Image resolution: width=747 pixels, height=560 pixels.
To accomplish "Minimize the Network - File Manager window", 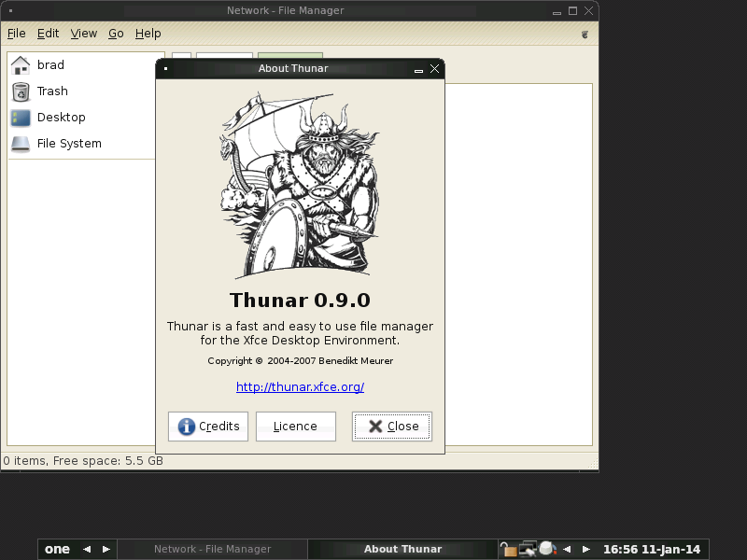I will [x=557, y=11].
